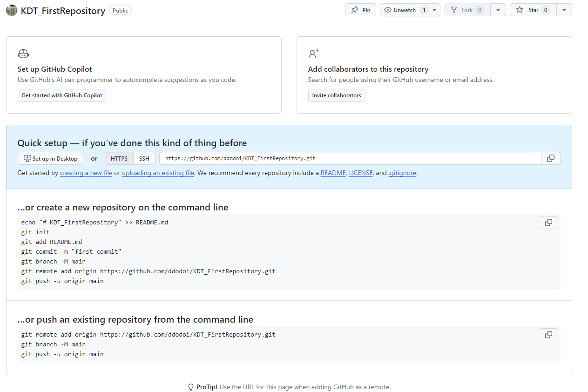The width and height of the screenshot is (588, 392).
Task: Click the 'git commit -m "first commit"' line
Action: [x=71, y=251]
